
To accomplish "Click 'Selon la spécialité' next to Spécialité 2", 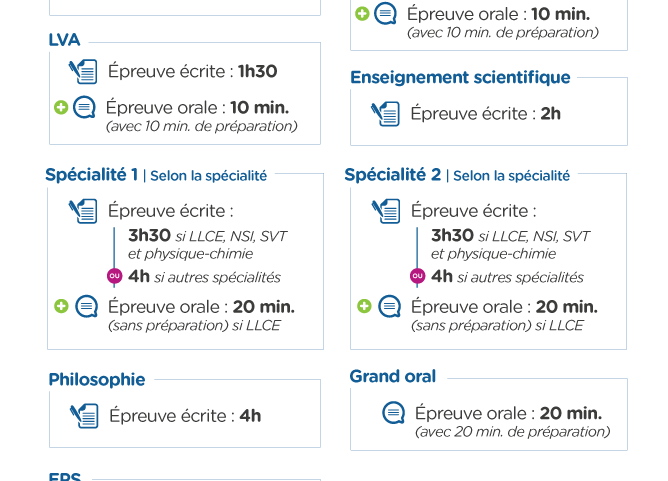I will 511,176.
